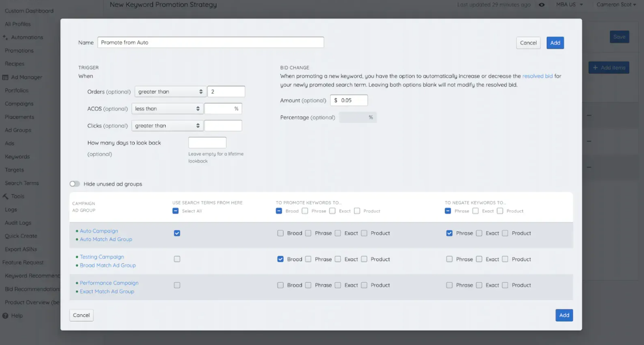Click Add button beside Name field
This screenshot has width=644, height=345.
click(x=555, y=43)
